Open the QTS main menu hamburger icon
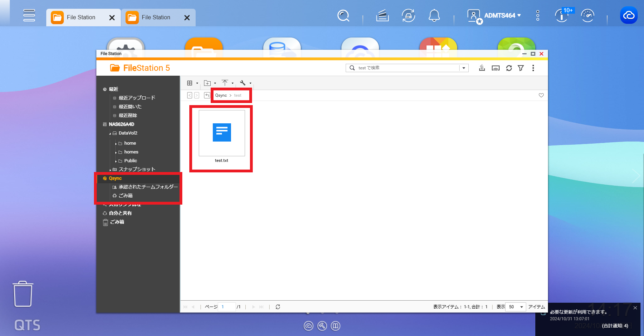This screenshot has height=336, width=644. point(29,15)
